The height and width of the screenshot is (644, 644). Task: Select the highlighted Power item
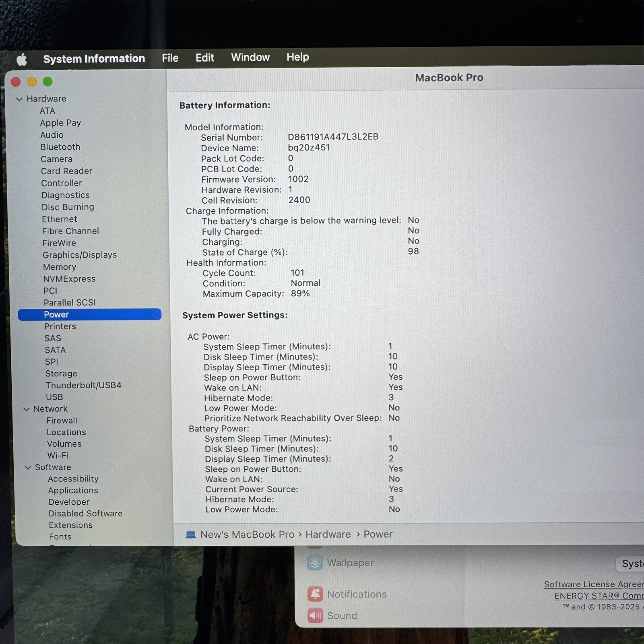coord(90,314)
